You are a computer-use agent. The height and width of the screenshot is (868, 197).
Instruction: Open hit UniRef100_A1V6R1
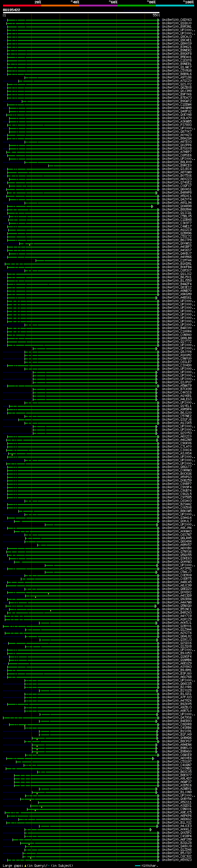click(x=176, y=396)
